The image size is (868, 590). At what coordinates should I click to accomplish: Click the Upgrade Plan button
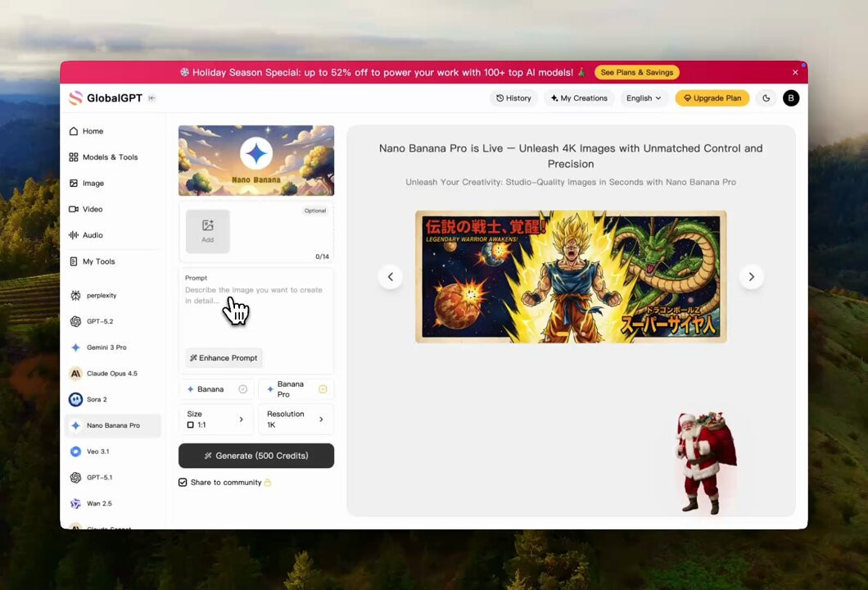(x=712, y=98)
